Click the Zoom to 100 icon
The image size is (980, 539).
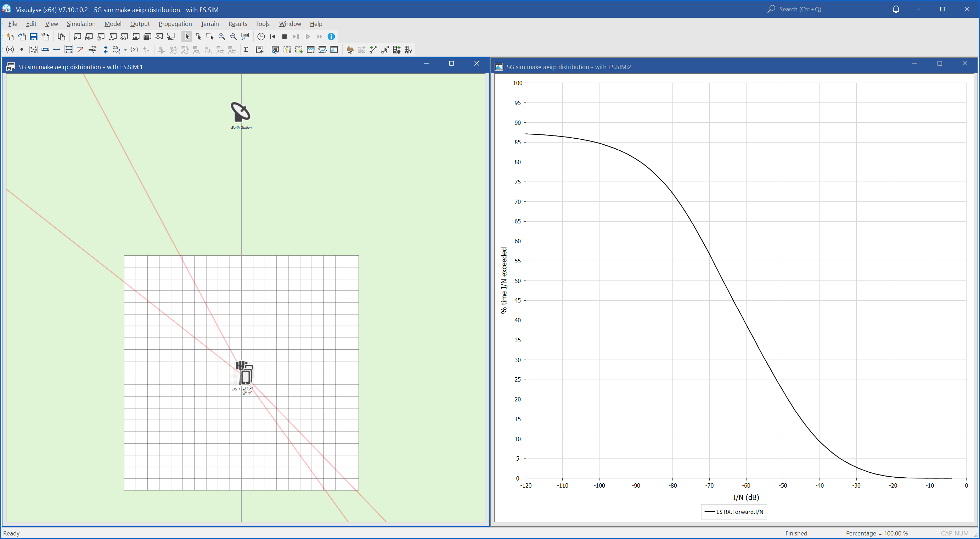pyautogui.click(x=246, y=37)
